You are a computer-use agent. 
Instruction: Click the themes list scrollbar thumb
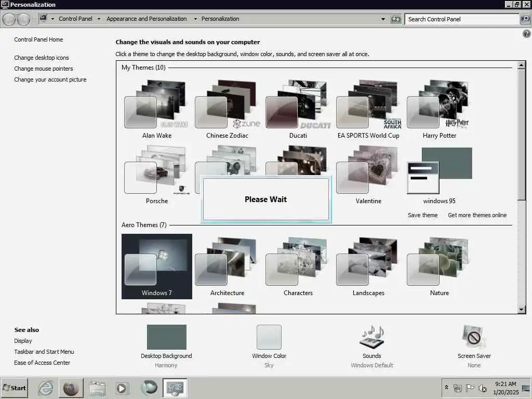(x=522, y=135)
